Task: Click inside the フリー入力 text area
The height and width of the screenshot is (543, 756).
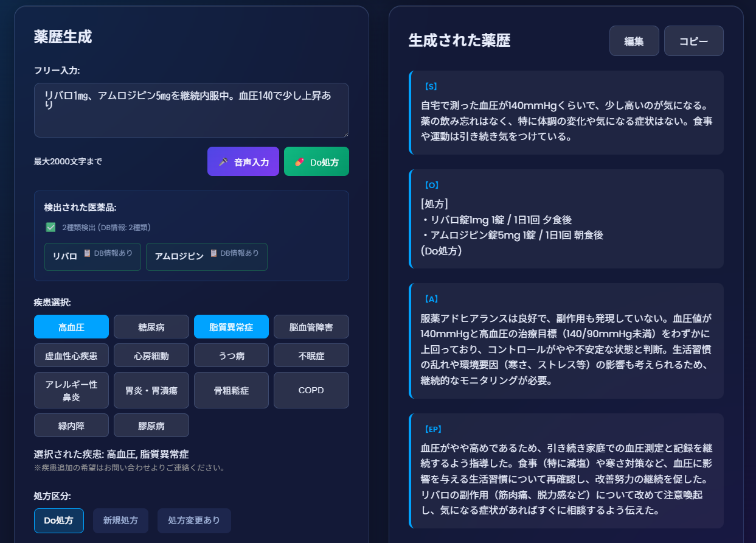Action: point(191,110)
